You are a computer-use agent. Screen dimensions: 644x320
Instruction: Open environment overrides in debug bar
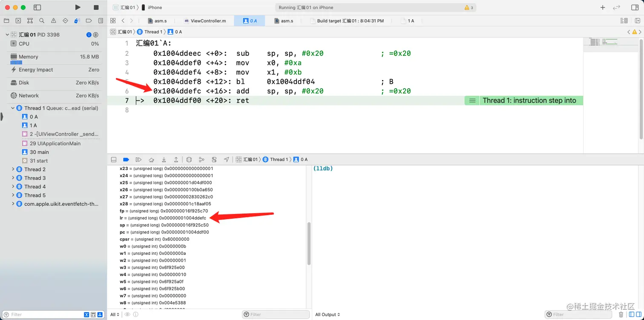[214, 159]
